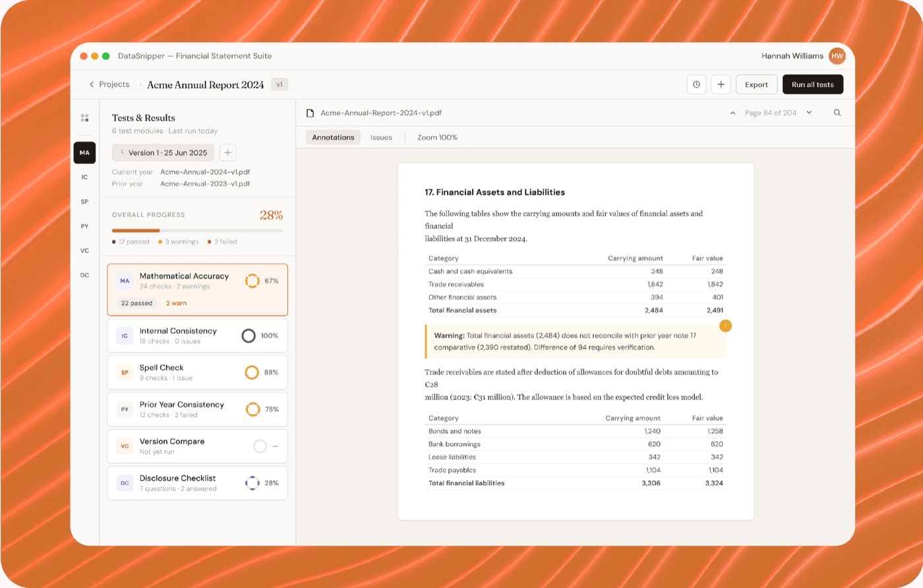Add a new version with dashed plus
The height and width of the screenshot is (588, 923).
click(227, 153)
